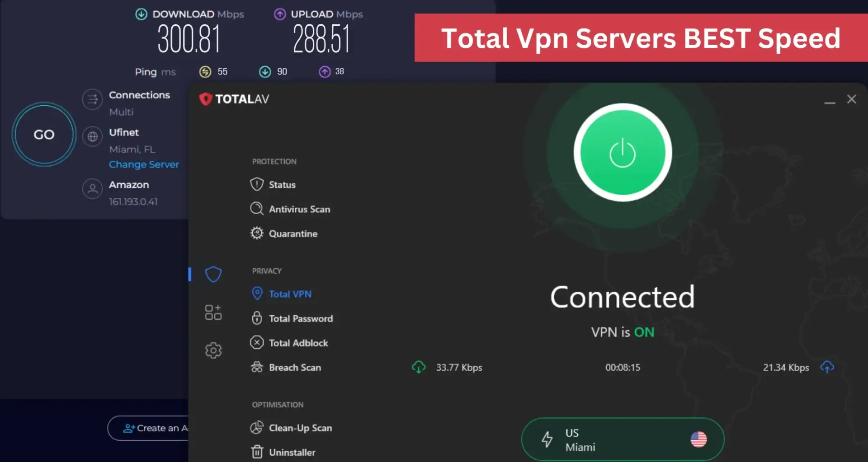Click the Uninstaller trash can icon
The width and height of the screenshot is (868, 462).
[257, 452]
